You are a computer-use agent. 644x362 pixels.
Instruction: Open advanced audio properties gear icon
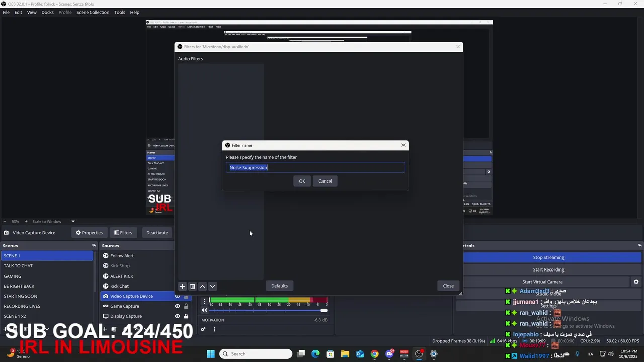pyautogui.click(x=203, y=329)
